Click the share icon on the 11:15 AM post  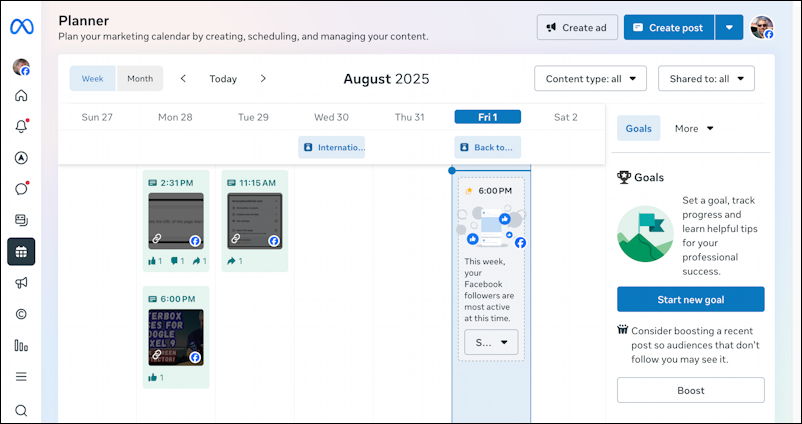(x=231, y=261)
